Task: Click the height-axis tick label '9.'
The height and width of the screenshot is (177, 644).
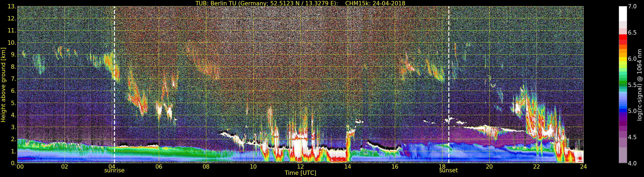Action: [x=14, y=55]
